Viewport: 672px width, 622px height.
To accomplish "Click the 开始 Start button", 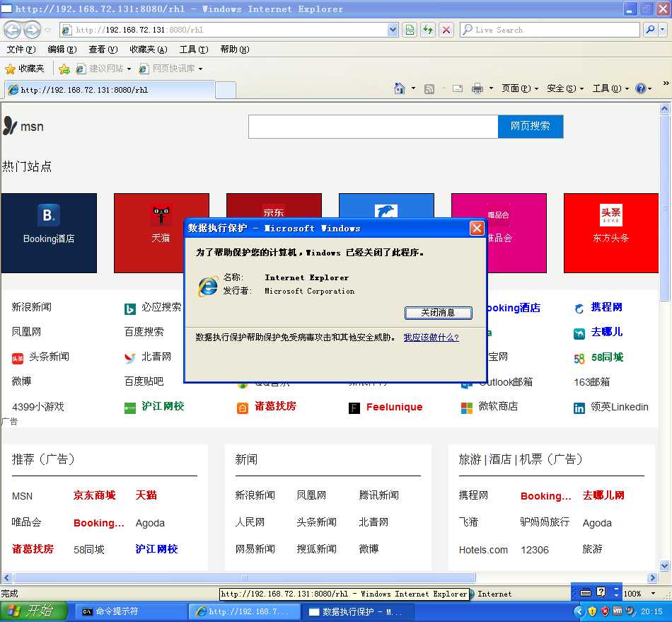I will (33, 611).
